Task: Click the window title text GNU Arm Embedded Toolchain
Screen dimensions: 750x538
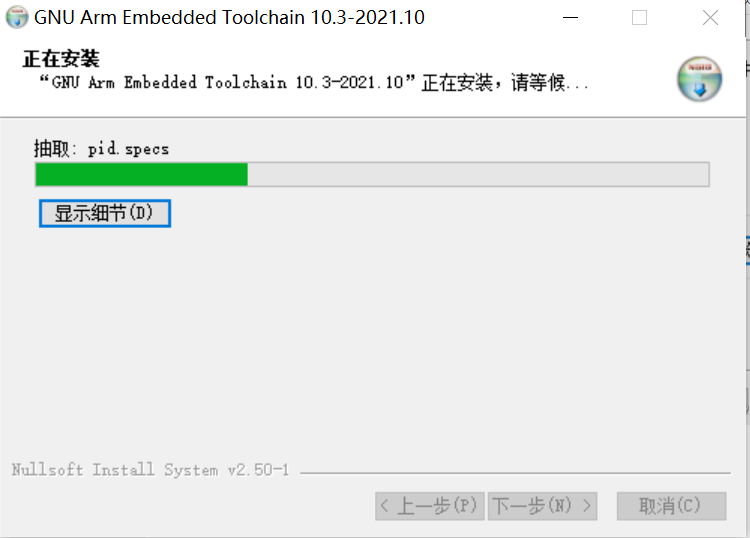Action: (229, 18)
